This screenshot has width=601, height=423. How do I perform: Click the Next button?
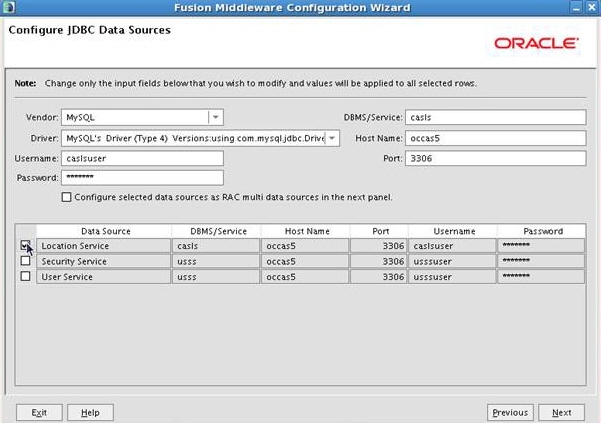tap(561, 412)
